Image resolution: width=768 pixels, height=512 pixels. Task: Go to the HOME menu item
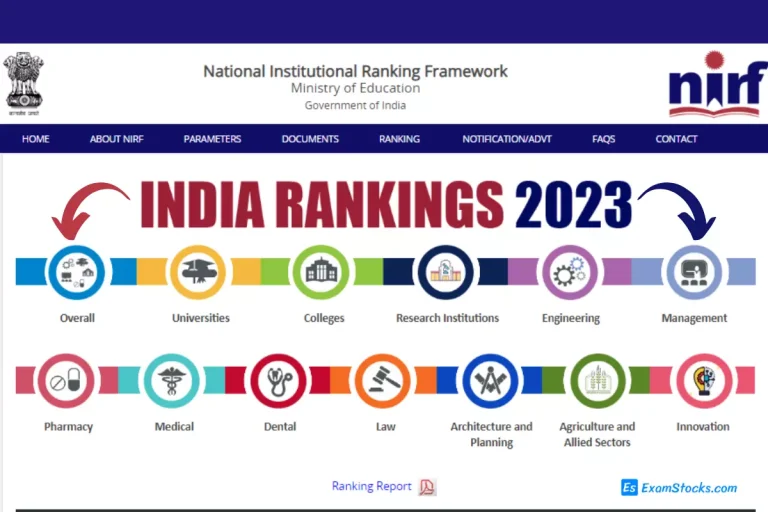[x=35, y=139]
